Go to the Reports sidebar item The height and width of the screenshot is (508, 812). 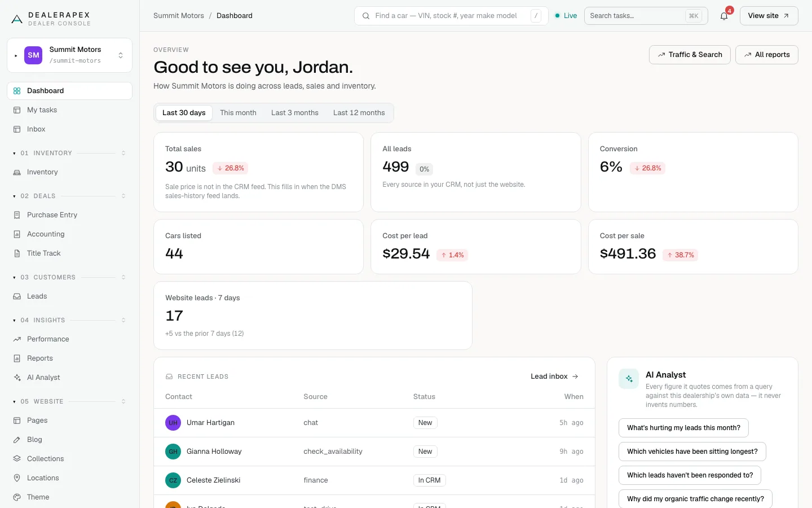[69, 358]
